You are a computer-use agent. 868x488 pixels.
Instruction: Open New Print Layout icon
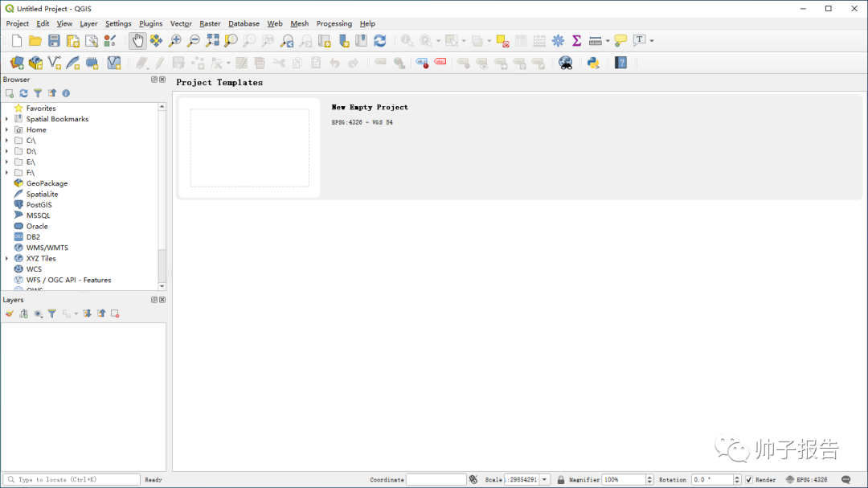pyautogui.click(x=72, y=40)
